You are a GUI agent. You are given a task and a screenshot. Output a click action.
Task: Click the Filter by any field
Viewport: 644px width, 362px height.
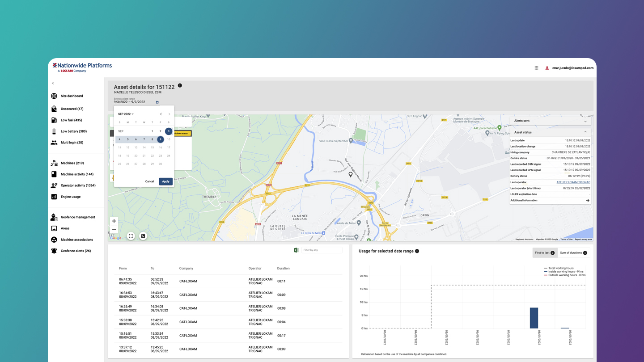(x=322, y=250)
